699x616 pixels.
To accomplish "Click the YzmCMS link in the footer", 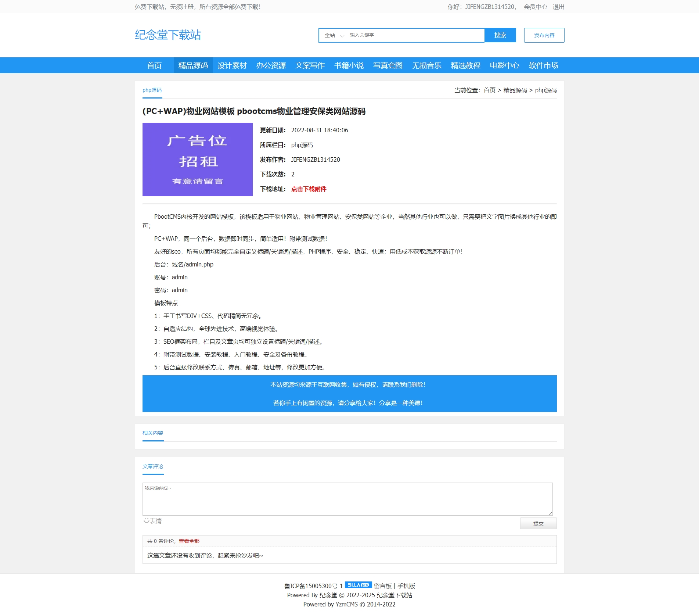I will (346, 604).
